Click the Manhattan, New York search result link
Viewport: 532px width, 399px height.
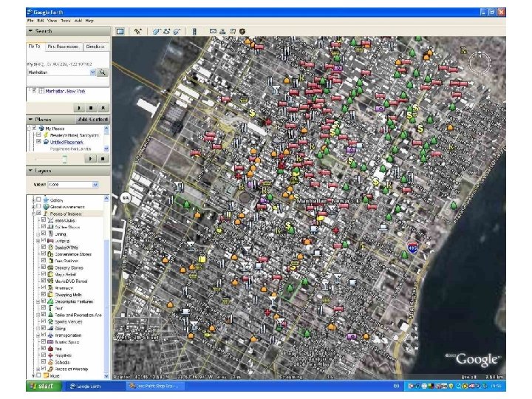tap(65, 92)
